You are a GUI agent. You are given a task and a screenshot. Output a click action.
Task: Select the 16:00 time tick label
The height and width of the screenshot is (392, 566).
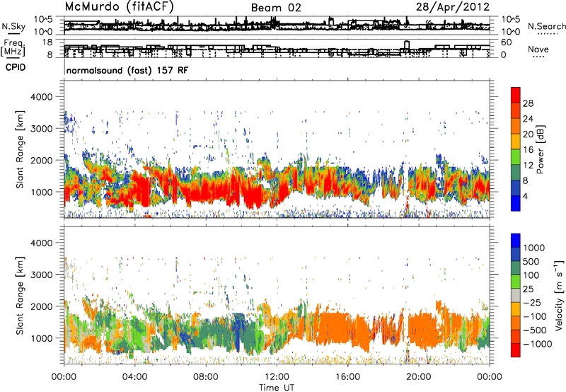(x=347, y=377)
